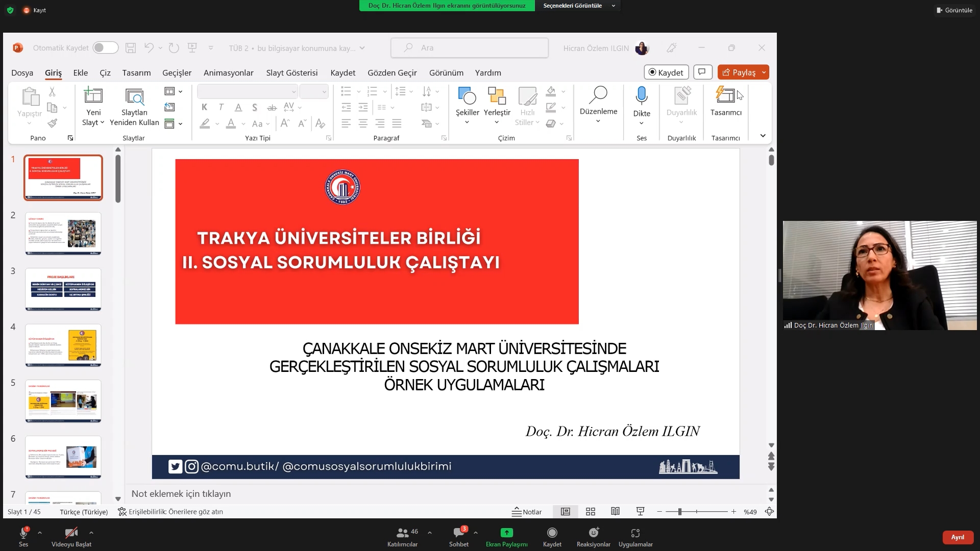The width and height of the screenshot is (980, 551).
Task: Collapse the ribbon with chevron arrow
Action: 763,136
